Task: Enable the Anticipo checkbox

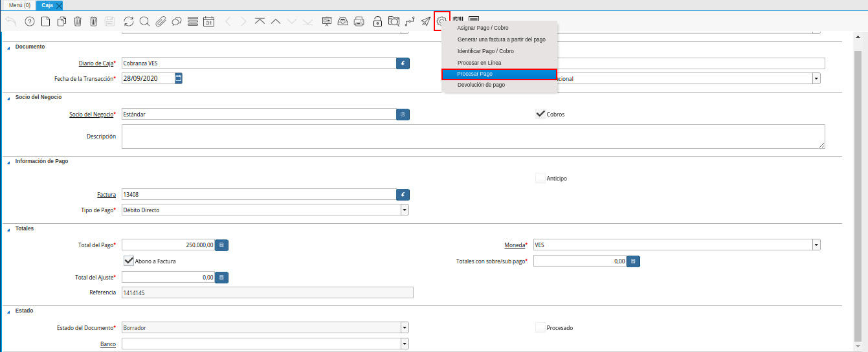Action: [x=540, y=178]
